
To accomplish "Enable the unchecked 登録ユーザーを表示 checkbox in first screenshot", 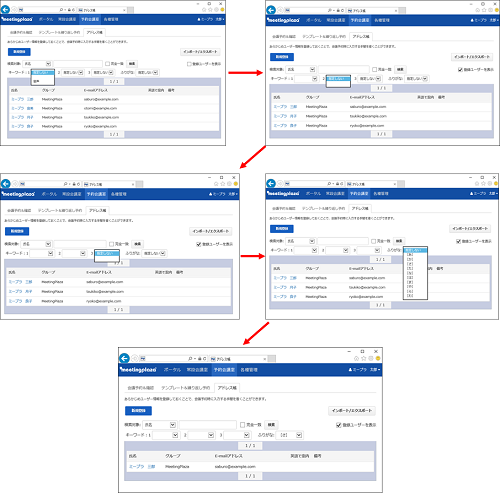I will pyautogui.click(x=189, y=64).
